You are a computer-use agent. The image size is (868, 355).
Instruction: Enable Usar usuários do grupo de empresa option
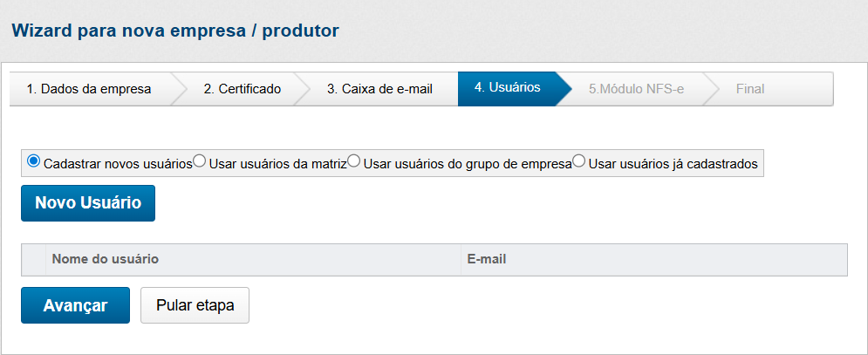[354, 162]
